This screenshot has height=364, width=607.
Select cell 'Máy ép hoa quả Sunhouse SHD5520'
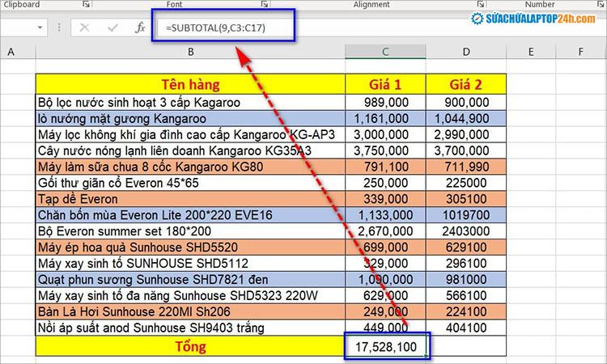click(x=190, y=248)
